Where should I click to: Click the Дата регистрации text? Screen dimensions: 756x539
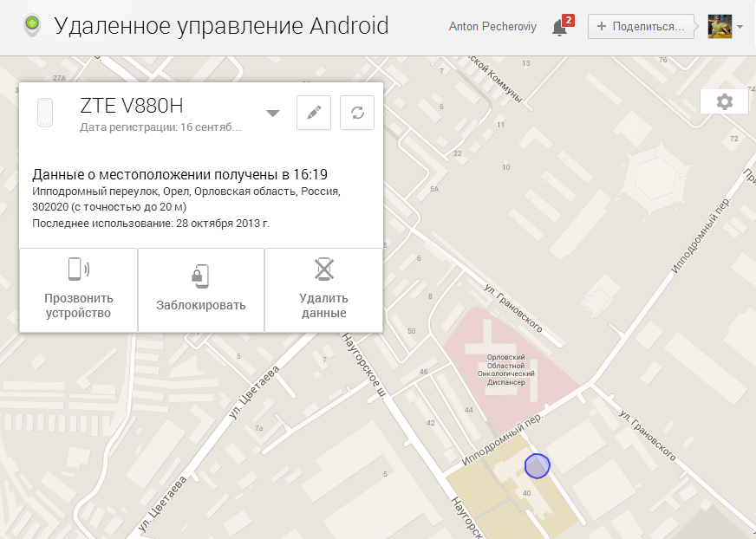pos(160,127)
